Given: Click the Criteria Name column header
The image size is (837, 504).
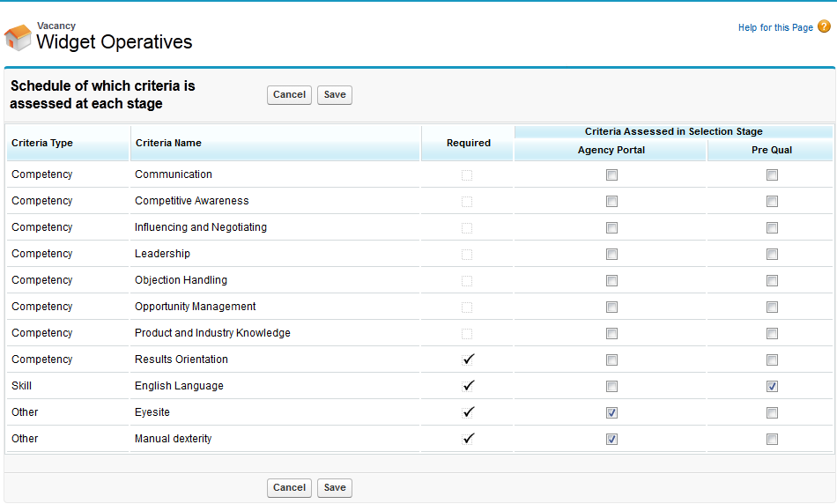Looking at the screenshot, I should 275,143.
